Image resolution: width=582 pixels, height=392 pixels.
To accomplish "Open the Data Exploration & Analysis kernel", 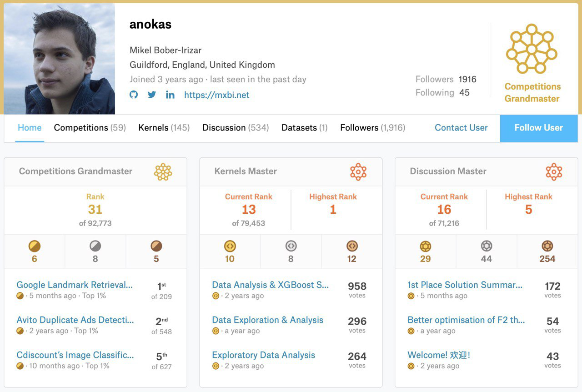I will [x=267, y=320].
